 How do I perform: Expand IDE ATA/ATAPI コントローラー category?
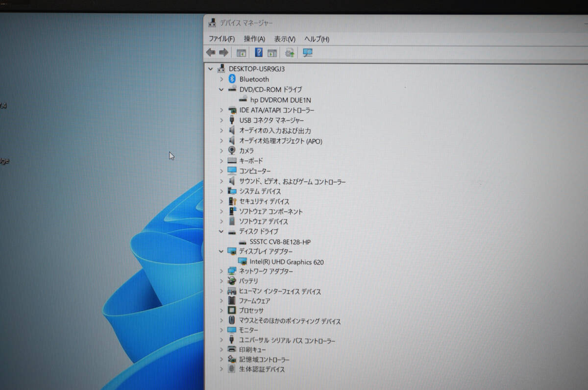coord(221,110)
